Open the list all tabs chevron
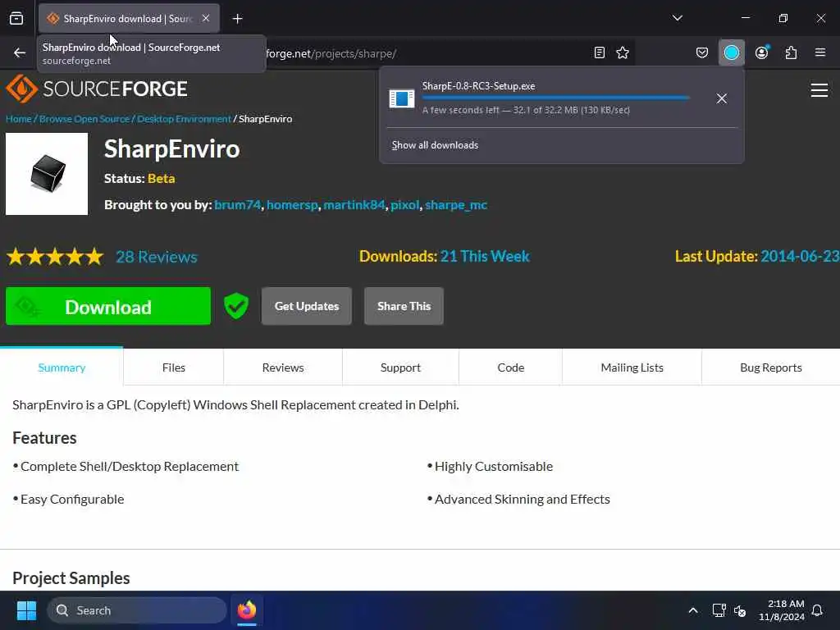Screen dimensions: 840x630 point(677,18)
